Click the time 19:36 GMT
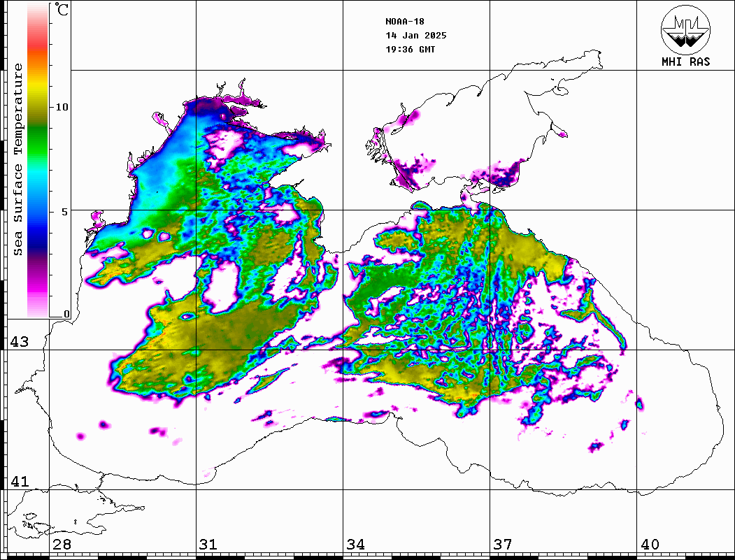Image resolution: width=735 pixels, height=560 pixels. (411, 49)
